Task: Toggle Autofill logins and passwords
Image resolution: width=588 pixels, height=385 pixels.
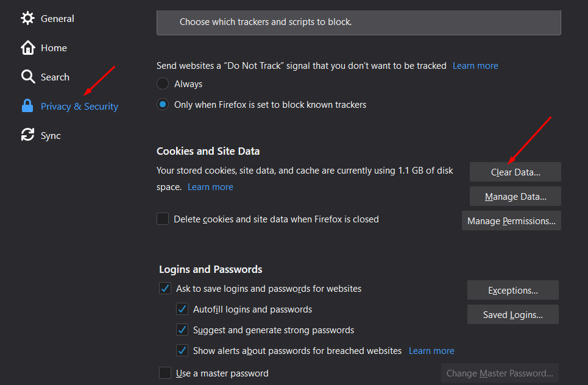Action: 182,309
